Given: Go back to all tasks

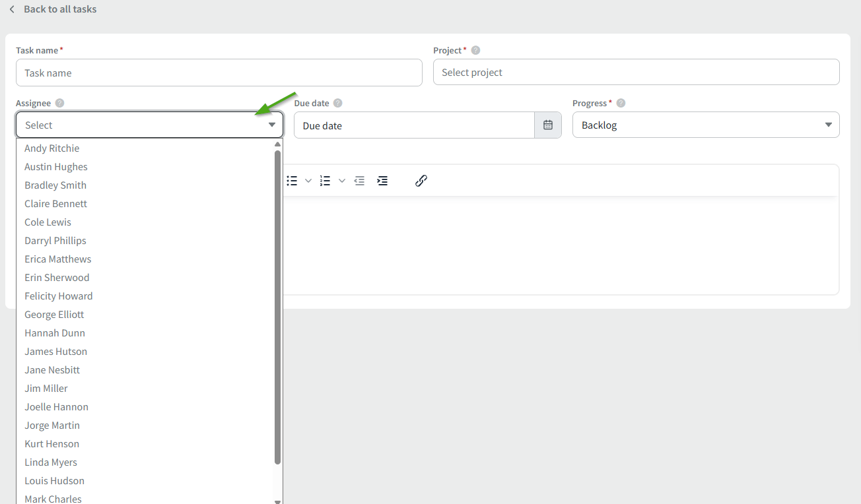Looking at the screenshot, I should pyautogui.click(x=53, y=9).
